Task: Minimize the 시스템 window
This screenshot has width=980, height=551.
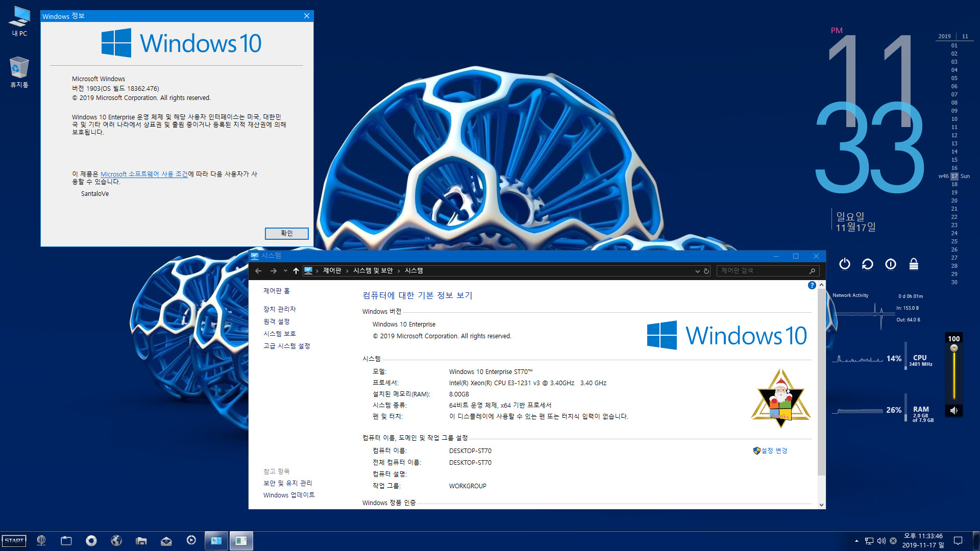Action: coord(776,256)
